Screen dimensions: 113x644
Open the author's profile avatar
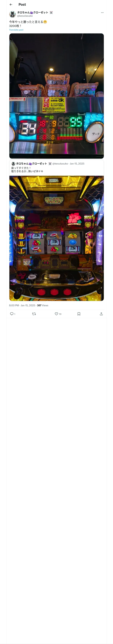coord(13,14)
